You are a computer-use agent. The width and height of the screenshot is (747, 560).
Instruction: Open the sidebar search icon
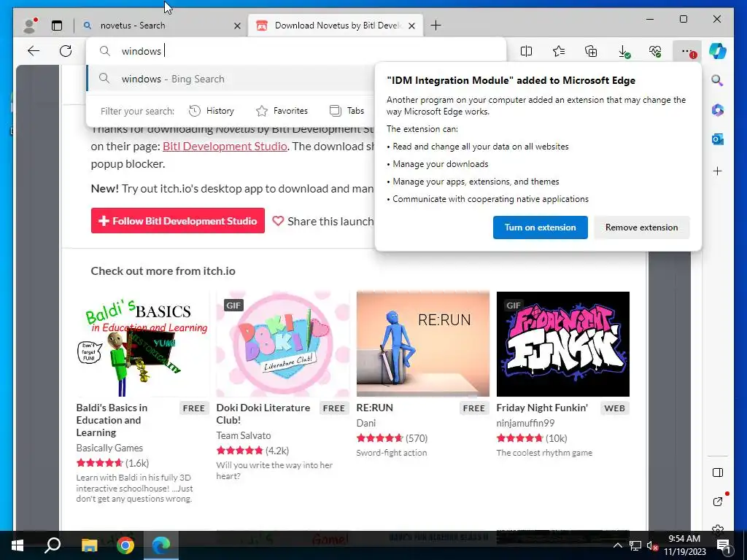click(718, 80)
